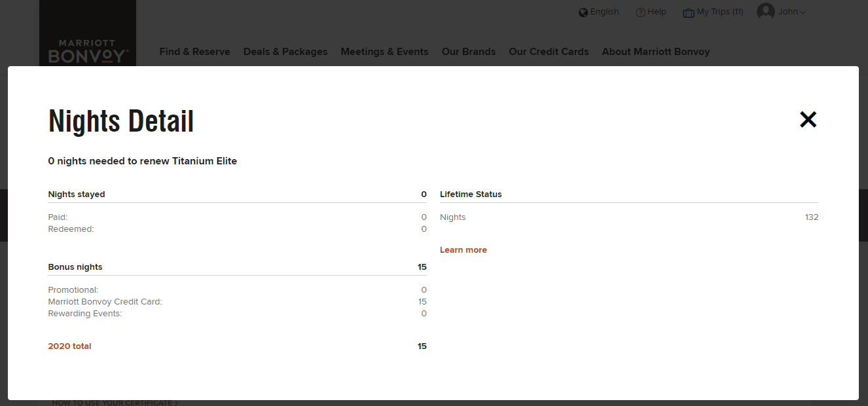
Task: Open Our Credit Cards menu item
Action: pos(549,52)
